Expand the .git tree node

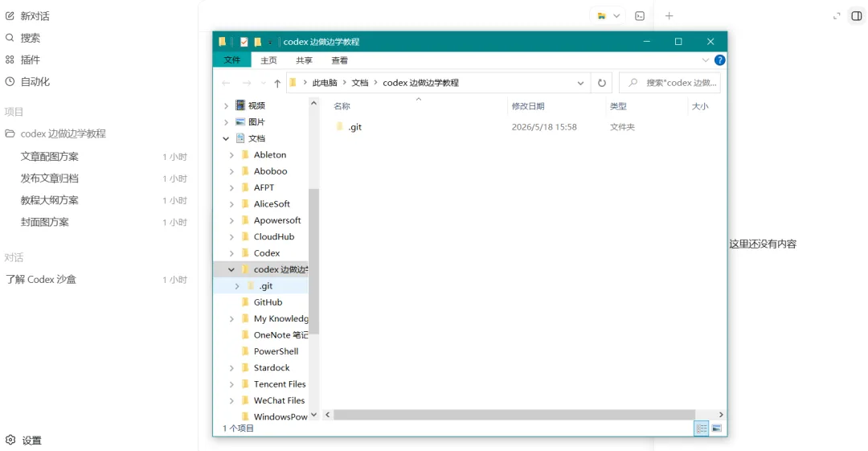click(237, 286)
